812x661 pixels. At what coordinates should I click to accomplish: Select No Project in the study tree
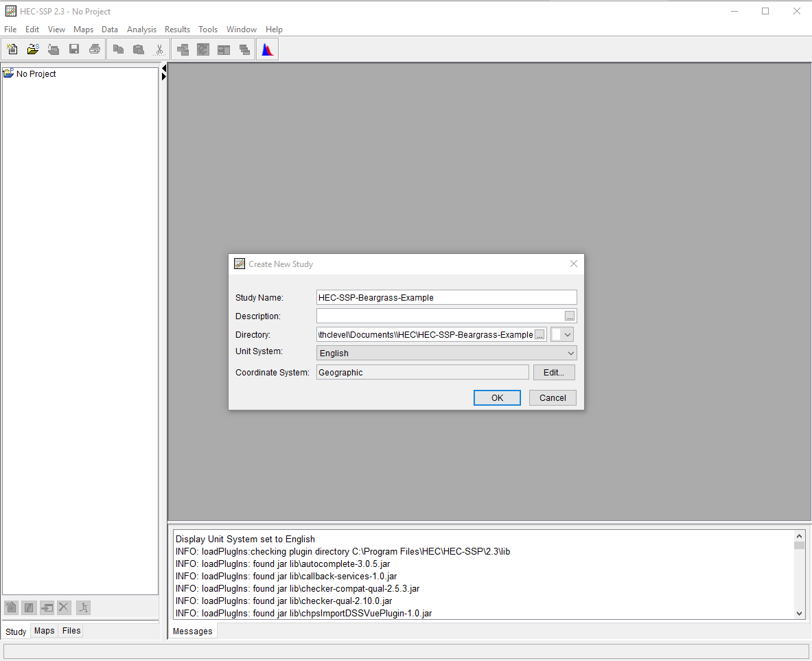[x=36, y=74]
